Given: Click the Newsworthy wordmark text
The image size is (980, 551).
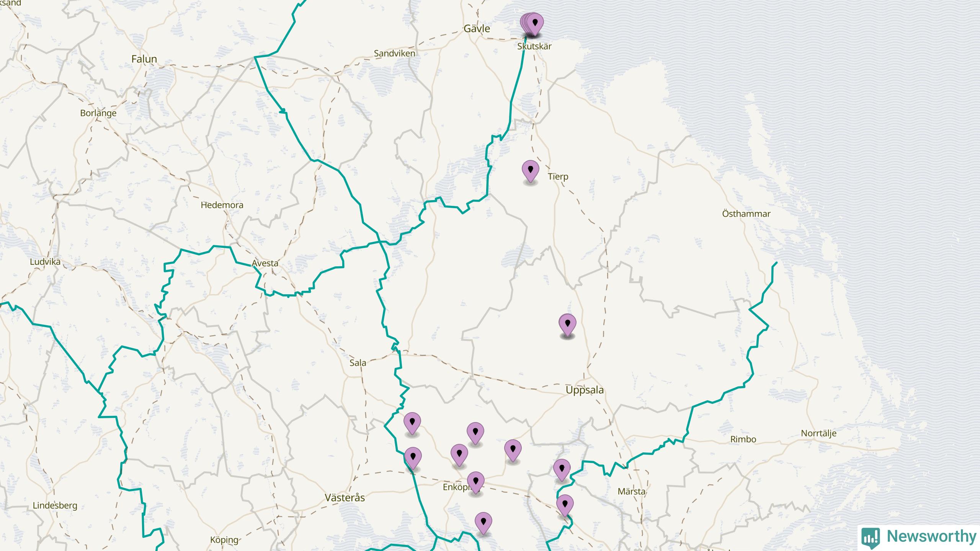Looking at the screenshot, I should click(931, 536).
